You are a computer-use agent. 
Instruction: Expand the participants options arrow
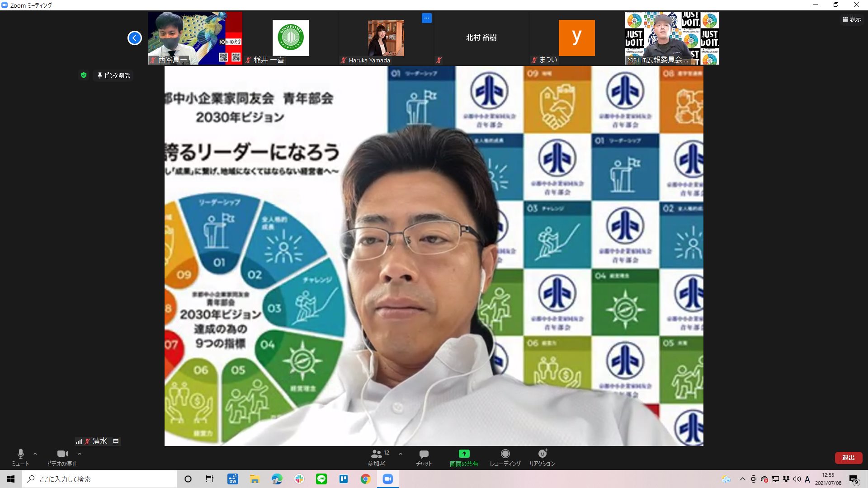pos(401,454)
